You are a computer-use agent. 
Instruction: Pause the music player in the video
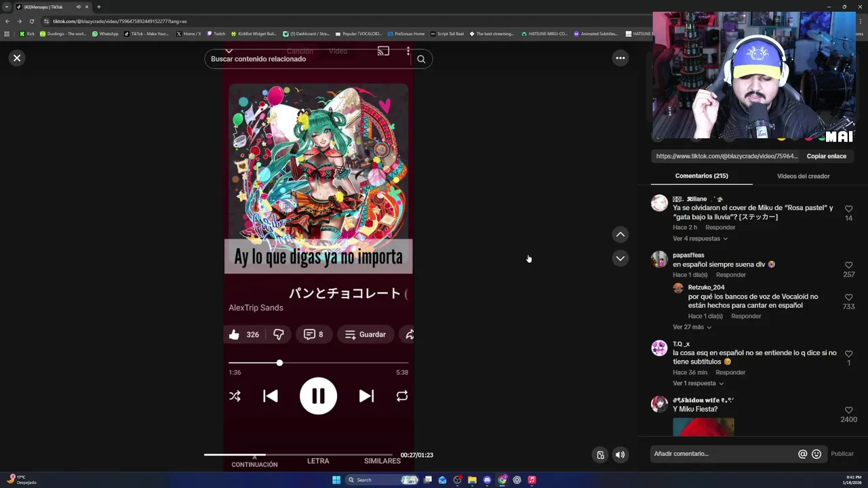click(318, 396)
